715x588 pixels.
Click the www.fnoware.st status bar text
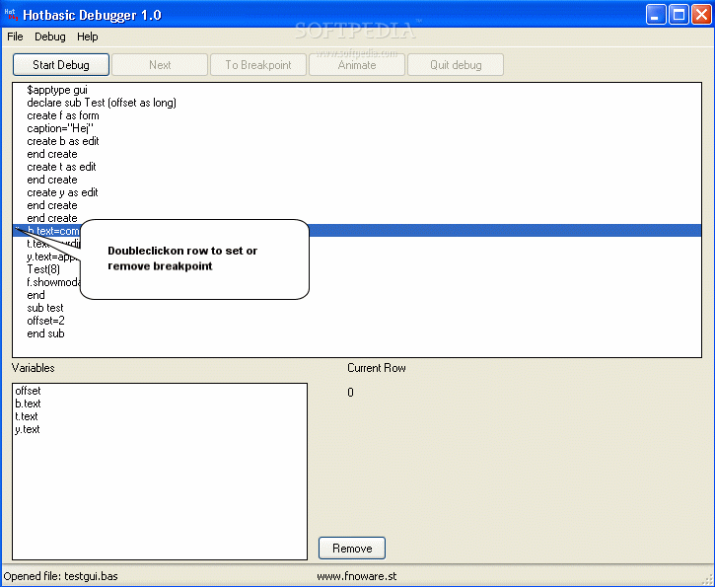point(357,576)
